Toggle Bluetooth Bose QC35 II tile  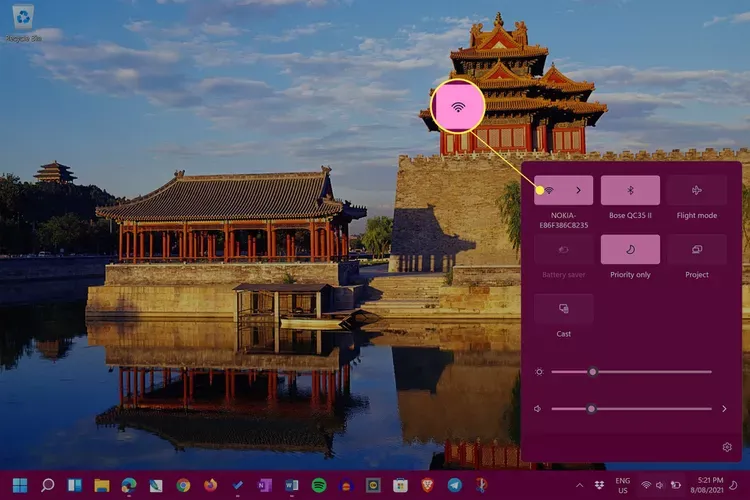point(630,190)
